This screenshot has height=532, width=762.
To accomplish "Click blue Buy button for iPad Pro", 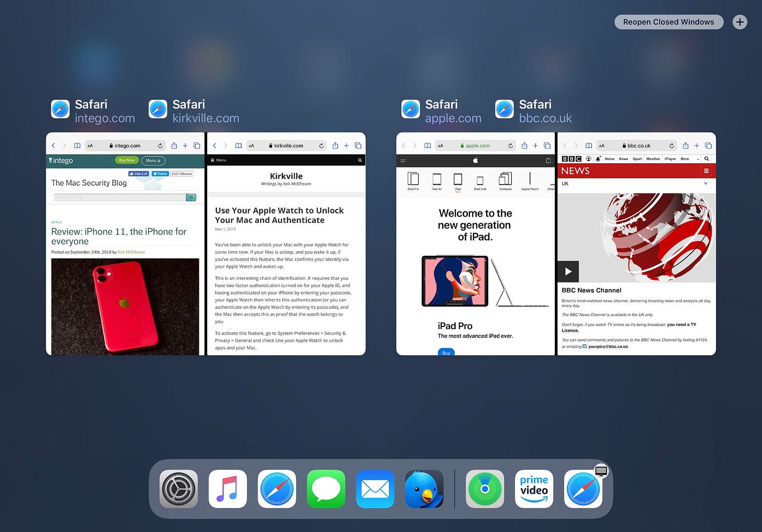I will tap(446, 352).
